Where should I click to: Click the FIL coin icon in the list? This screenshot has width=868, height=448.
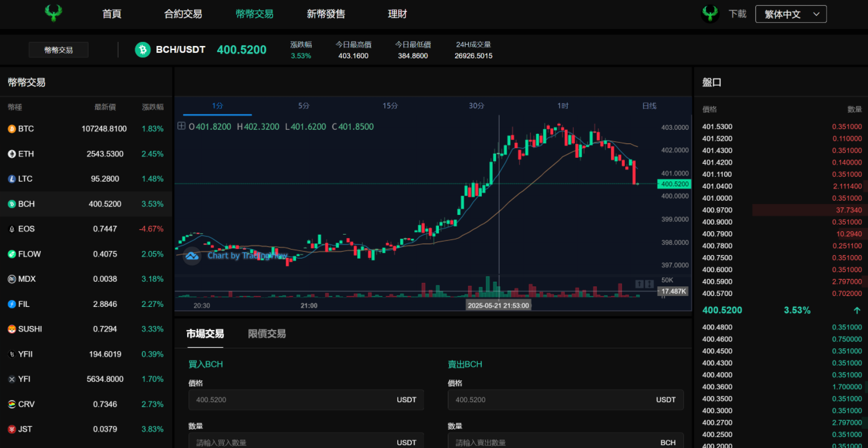point(11,305)
